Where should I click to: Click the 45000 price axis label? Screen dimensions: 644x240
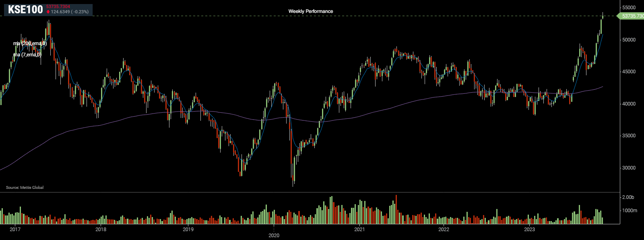pyautogui.click(x=629, y=72)
